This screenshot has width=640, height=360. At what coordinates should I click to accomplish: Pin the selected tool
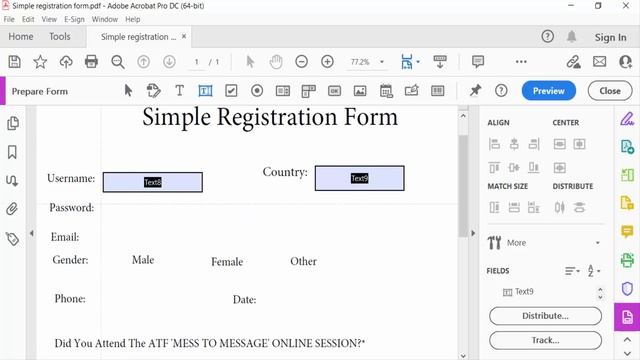pyautogui.click(x=475, y=90)
